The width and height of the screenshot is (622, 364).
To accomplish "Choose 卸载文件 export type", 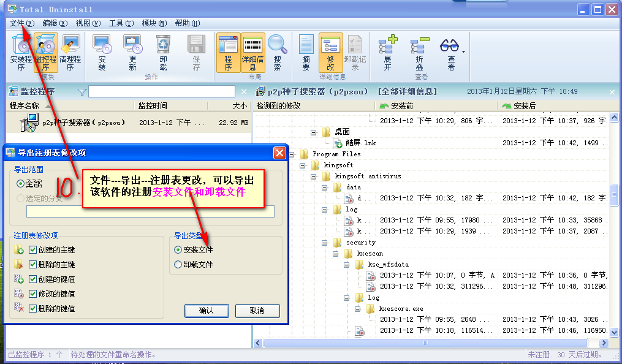I will [194, 265].
